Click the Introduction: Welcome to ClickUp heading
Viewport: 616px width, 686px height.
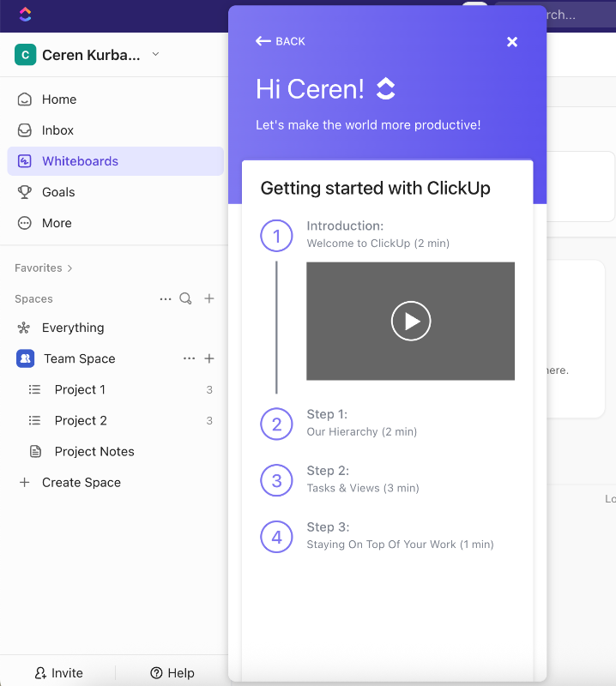377,234
